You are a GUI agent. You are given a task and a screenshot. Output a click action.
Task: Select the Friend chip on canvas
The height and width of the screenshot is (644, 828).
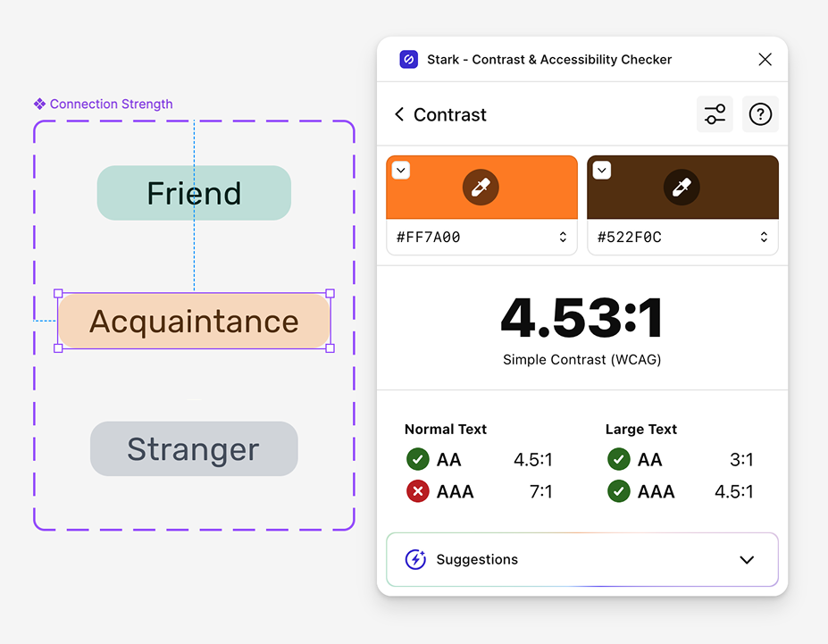click(x=194, y=193)
